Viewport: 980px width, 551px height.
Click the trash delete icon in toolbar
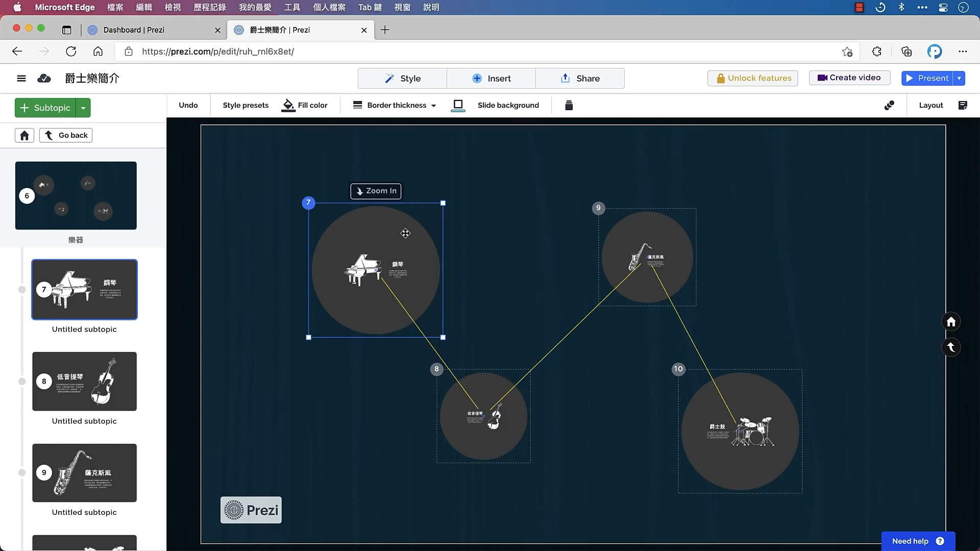coord(569,105)
